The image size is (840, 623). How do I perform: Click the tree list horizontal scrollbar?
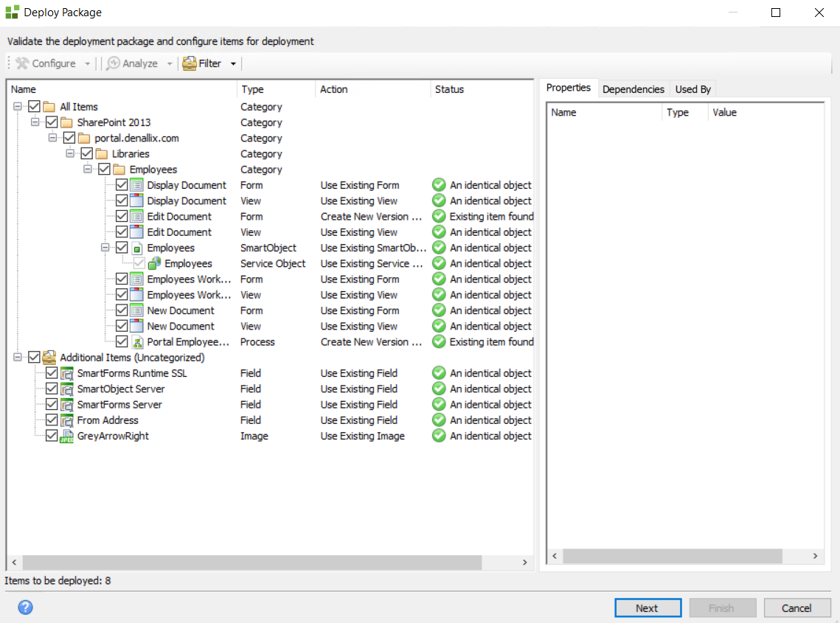click(x=243, y=562)
